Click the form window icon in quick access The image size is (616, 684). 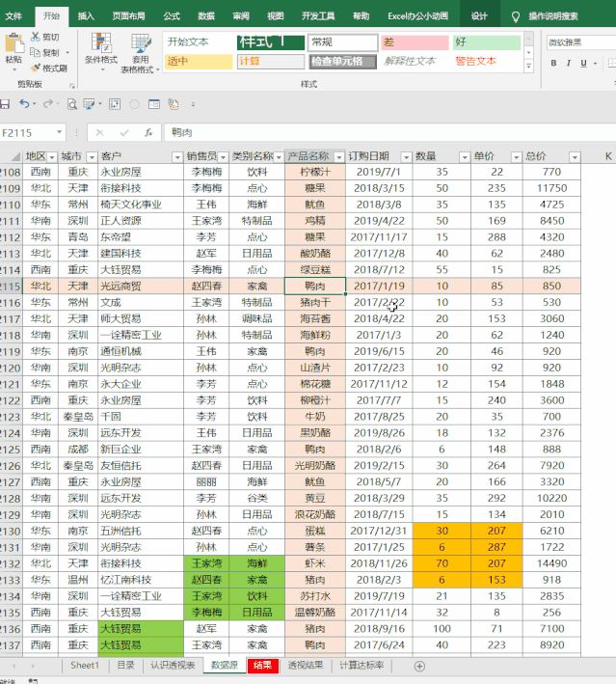pos(154,104)
